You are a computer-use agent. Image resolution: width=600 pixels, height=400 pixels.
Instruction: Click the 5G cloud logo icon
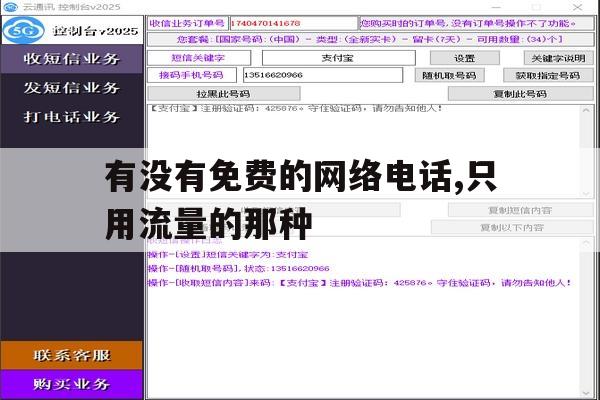pos(24,30)
